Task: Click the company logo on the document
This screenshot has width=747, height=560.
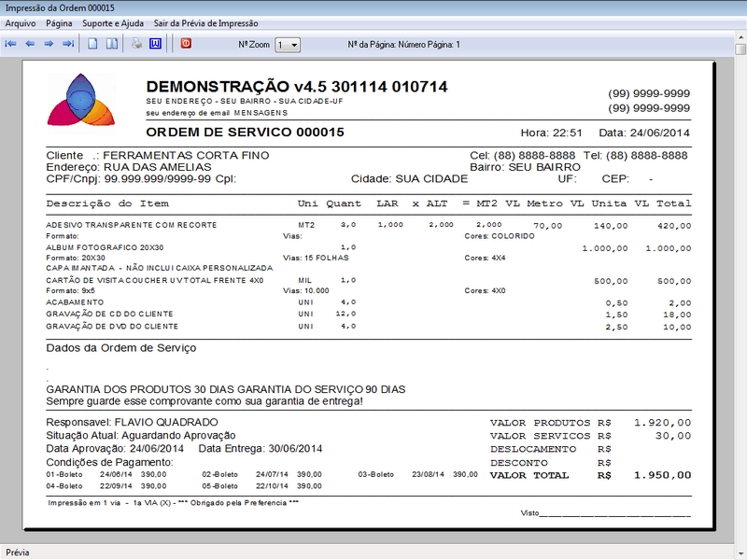Action: click(82, 100)
